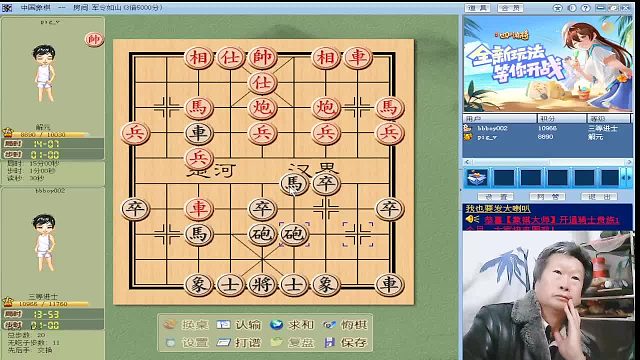Image resolution: width=640 pixels, height=360 pixels.
Task: Select the black 將 piece
Action: [262, 284]
